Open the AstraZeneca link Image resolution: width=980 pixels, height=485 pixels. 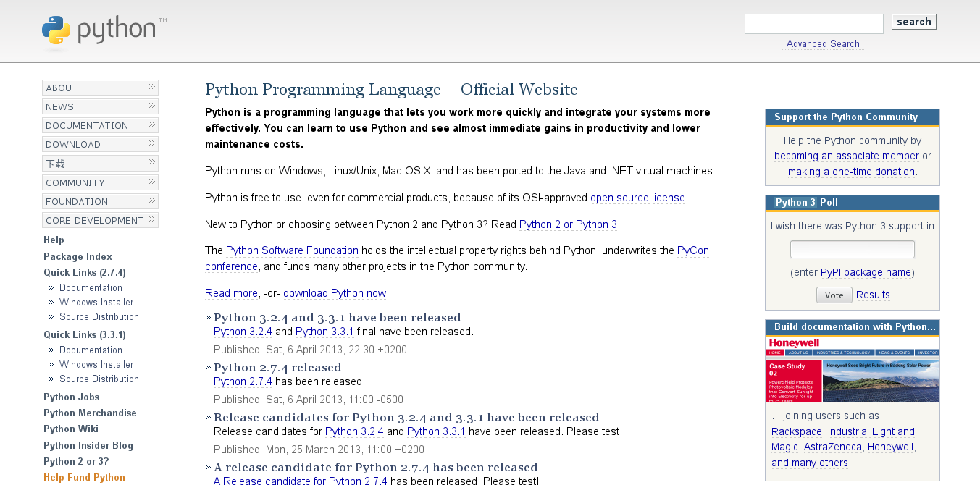(x=832, y=447)
